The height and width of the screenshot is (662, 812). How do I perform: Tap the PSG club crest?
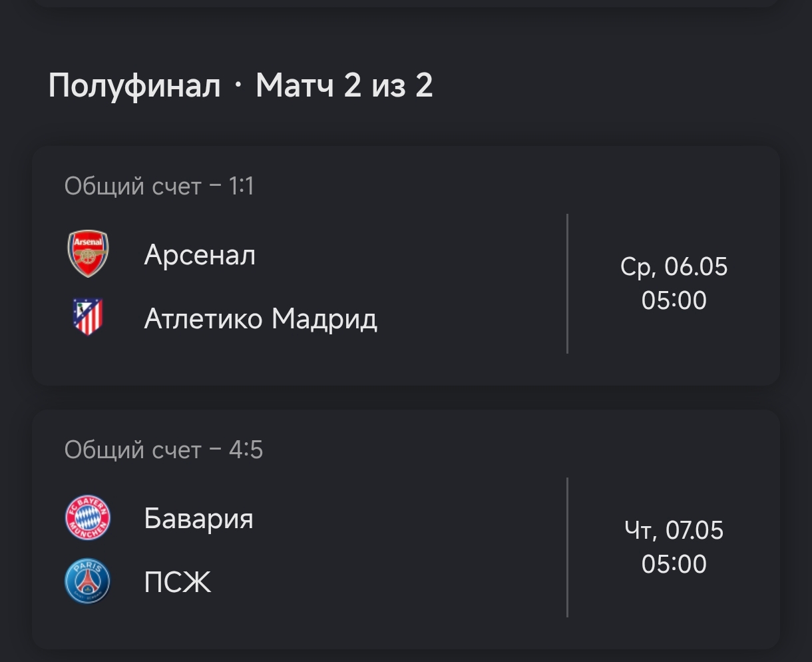coord(88,581)
